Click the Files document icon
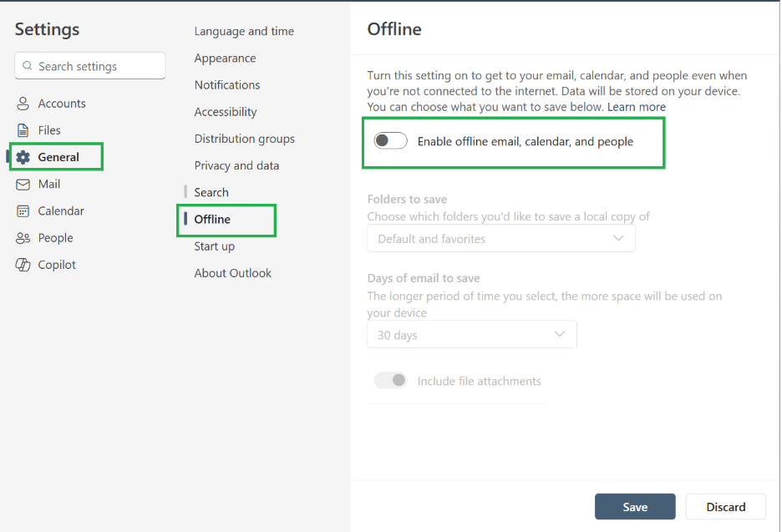This screenshot has width=782, height=532. point(23,130)
